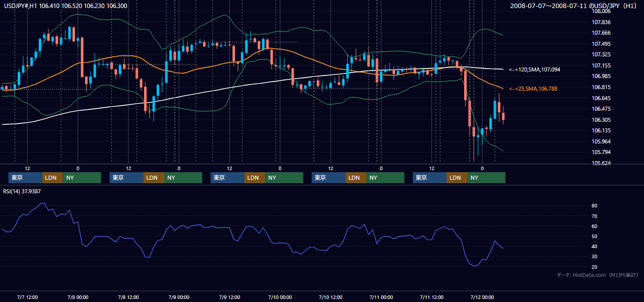
Task: Click the 7/11 00:00 time label
Action: [x=380, y=297]
